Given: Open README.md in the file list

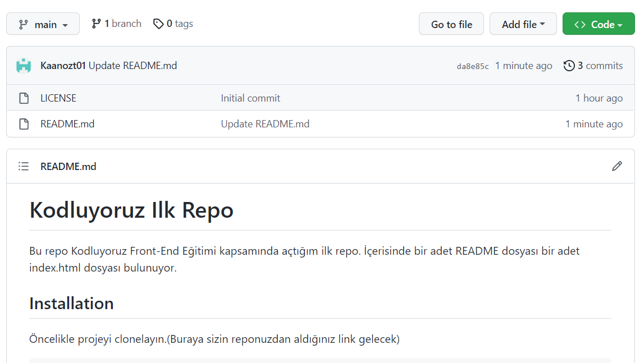Looking at the screenshot, I should pyautogui.click(x=67, y=124).
